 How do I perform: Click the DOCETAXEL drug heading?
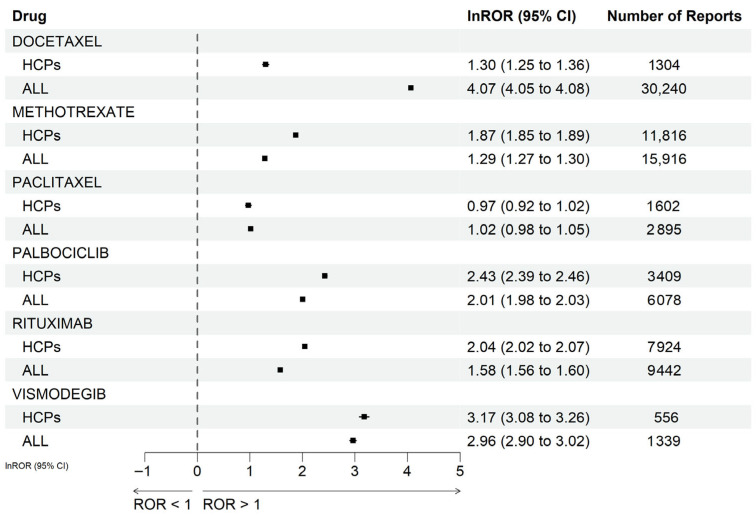[57, 41]
